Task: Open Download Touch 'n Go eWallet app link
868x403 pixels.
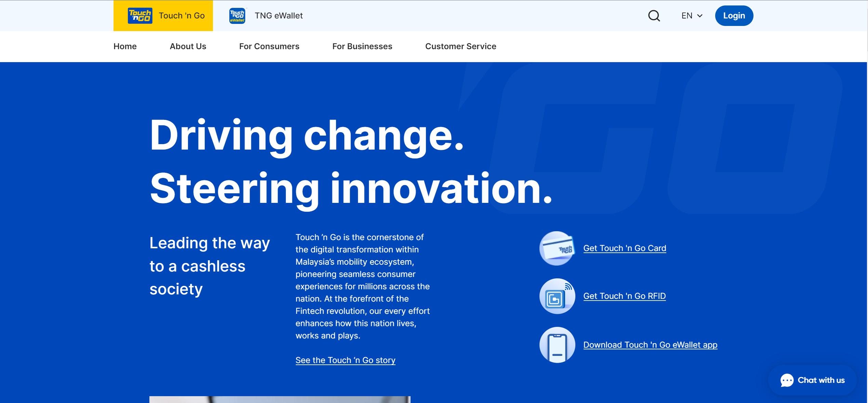Action: coord(650,345)
